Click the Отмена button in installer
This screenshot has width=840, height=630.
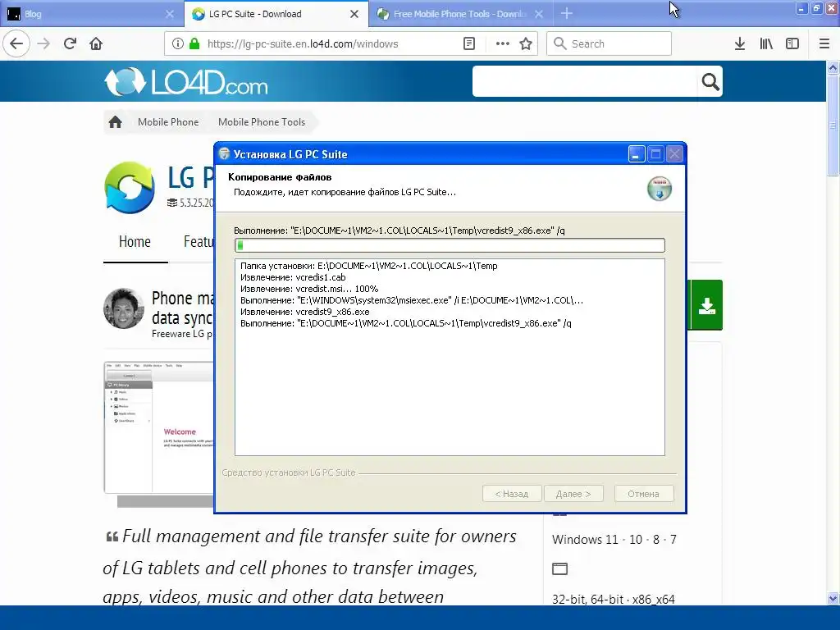click(x=643, y=493)
